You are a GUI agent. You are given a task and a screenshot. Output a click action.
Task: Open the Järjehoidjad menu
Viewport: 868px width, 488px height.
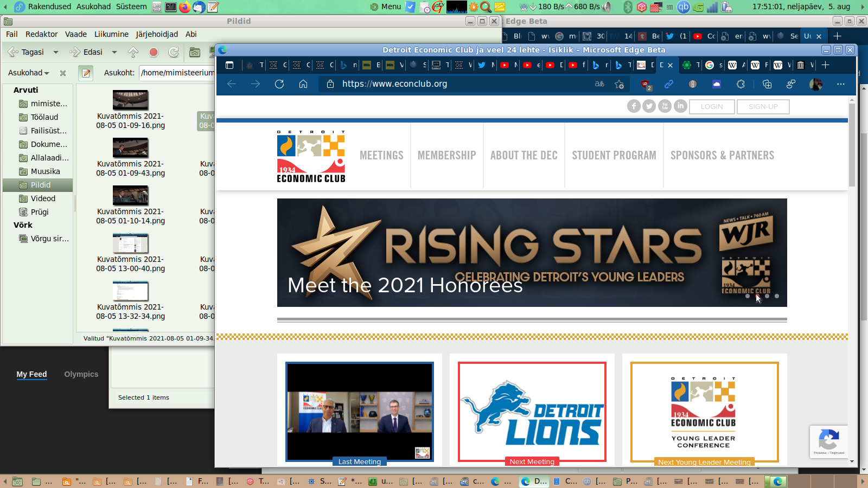point(157,34)
